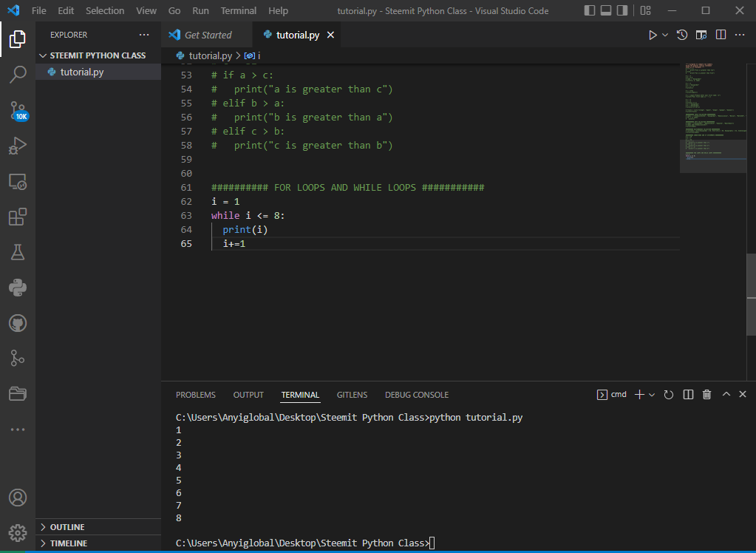
Task: Expand the OUTLINE section
Action: tap(67, 527)
